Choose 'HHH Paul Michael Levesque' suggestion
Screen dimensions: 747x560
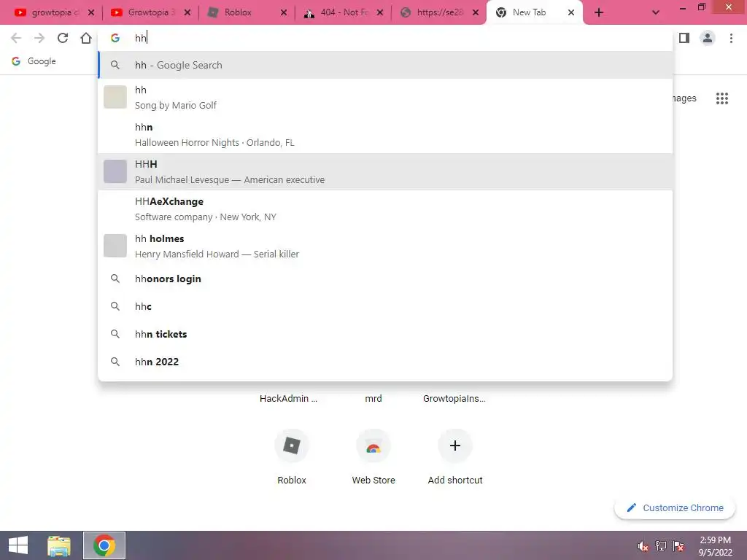pos(385,171)
